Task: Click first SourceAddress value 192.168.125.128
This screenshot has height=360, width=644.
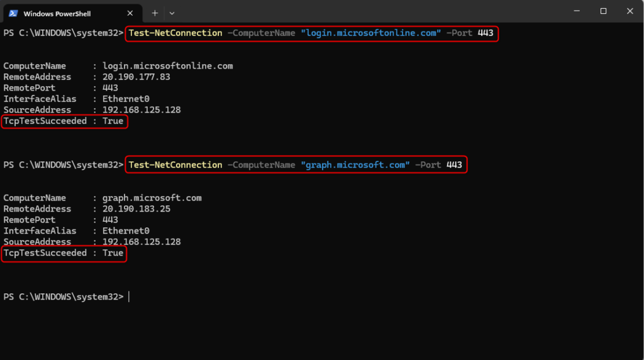Action: point(142,110)
